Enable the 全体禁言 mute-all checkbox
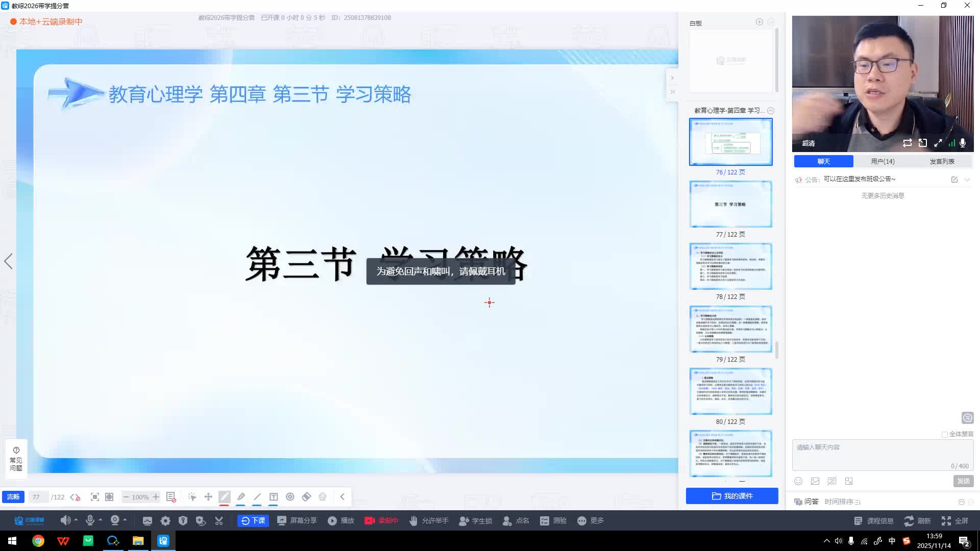The image size is (980, 551). coord(945,434)
